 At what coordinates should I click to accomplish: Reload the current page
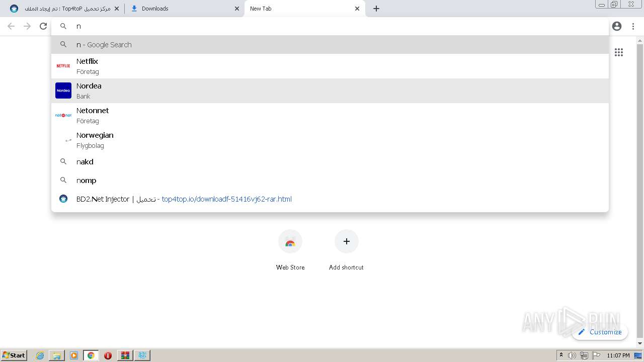[x=43, y=26]
